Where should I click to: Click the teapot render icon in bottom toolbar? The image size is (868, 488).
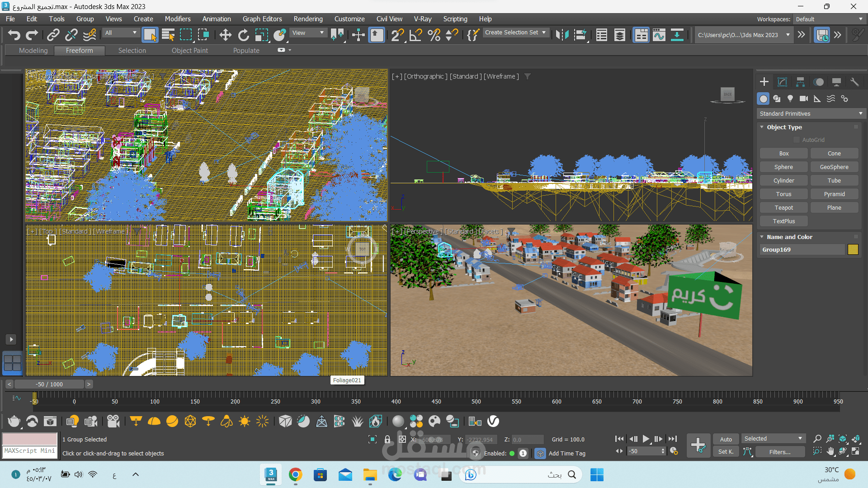(x=14, y=422)
